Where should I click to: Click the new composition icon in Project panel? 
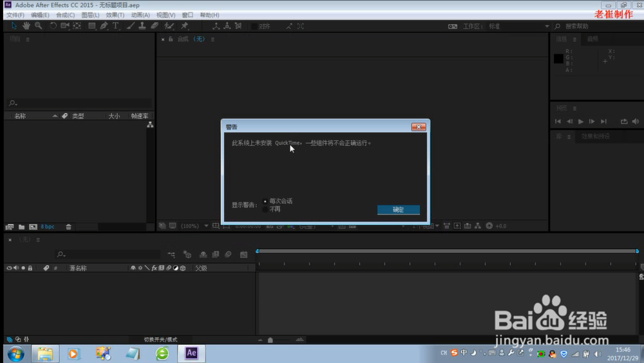33,226
